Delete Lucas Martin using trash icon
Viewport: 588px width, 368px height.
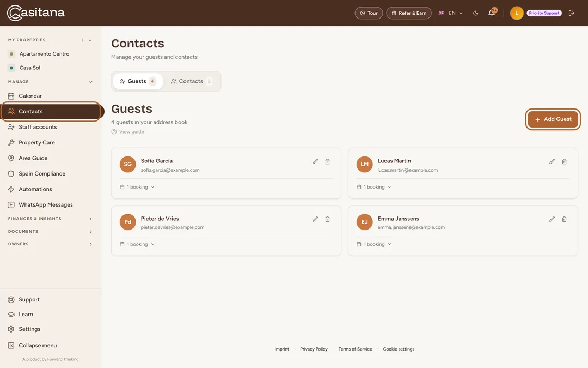pos(565,161)
